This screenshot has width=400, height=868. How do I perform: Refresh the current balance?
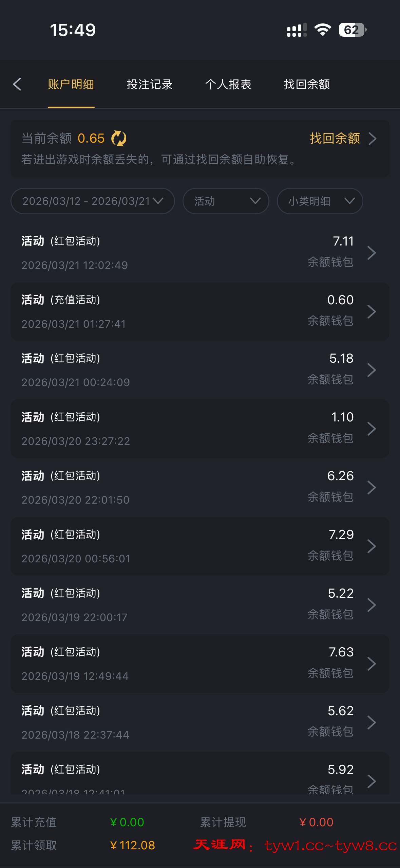(119, 139)
